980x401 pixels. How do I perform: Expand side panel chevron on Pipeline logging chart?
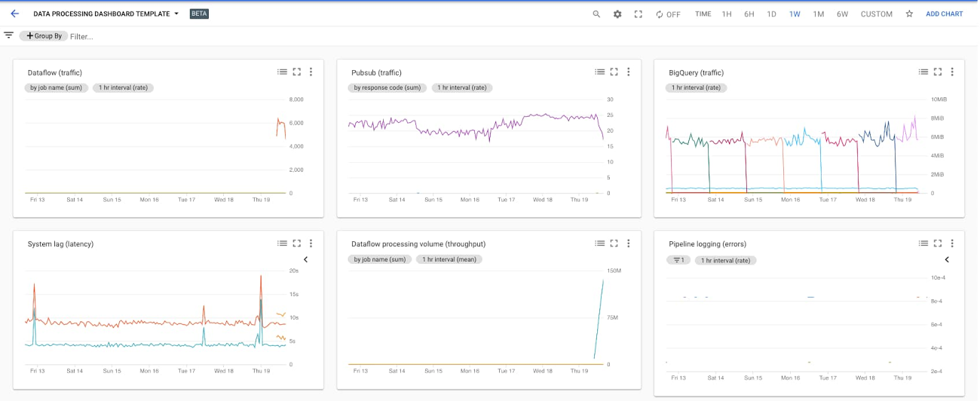point(947,259)
